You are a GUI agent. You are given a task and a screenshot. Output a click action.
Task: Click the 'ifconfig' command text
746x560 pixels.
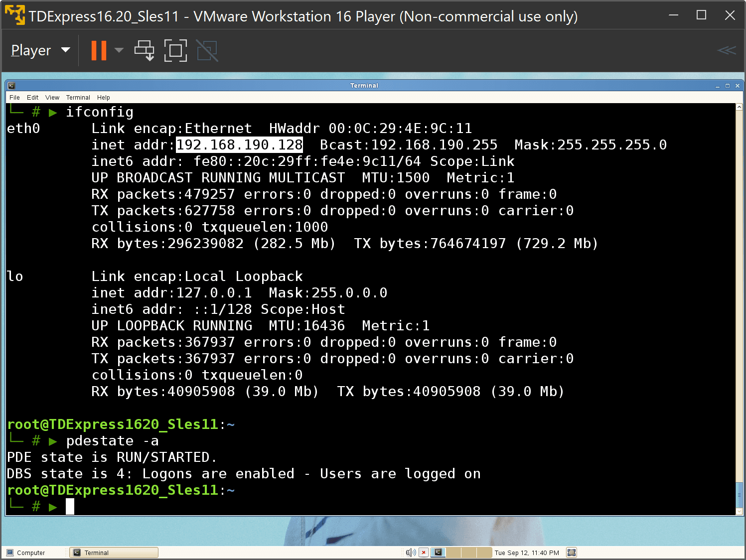click(x=100, y=112)
